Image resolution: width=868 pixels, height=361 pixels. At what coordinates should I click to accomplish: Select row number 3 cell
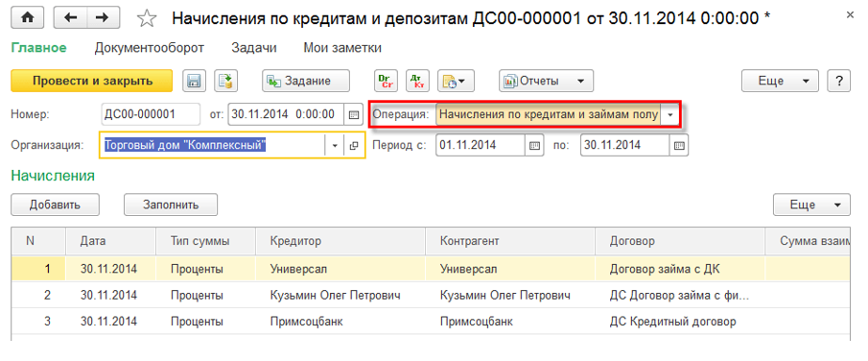(x=38, y=322)
